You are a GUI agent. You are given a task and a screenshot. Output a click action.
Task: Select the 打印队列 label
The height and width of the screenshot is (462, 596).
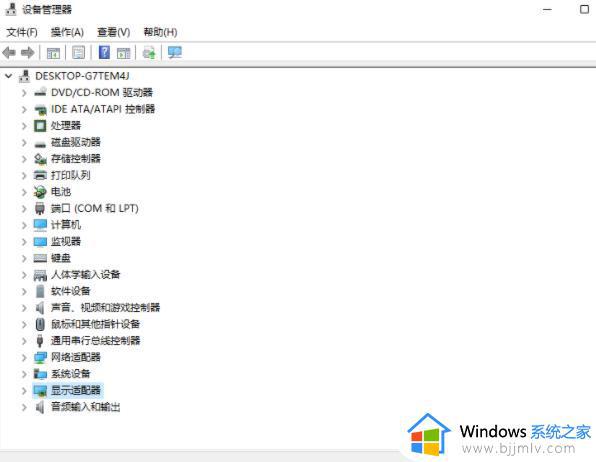click(71, 175)
